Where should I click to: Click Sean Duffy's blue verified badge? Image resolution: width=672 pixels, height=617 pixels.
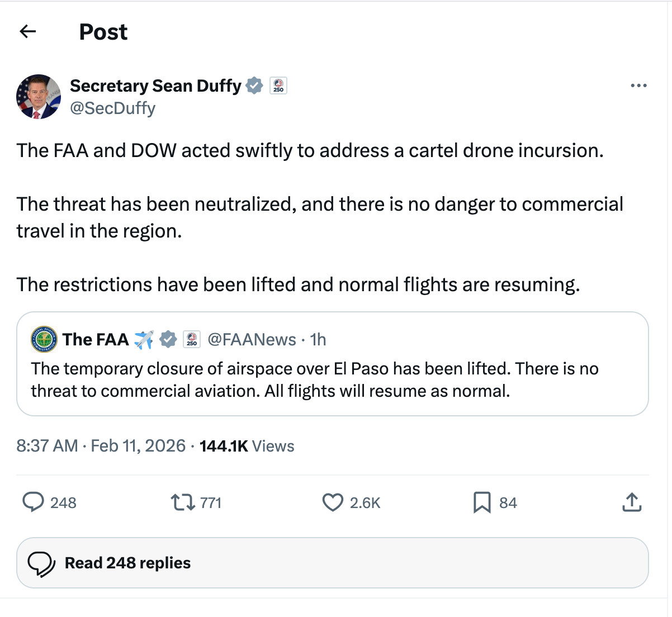tap(254, 86)
